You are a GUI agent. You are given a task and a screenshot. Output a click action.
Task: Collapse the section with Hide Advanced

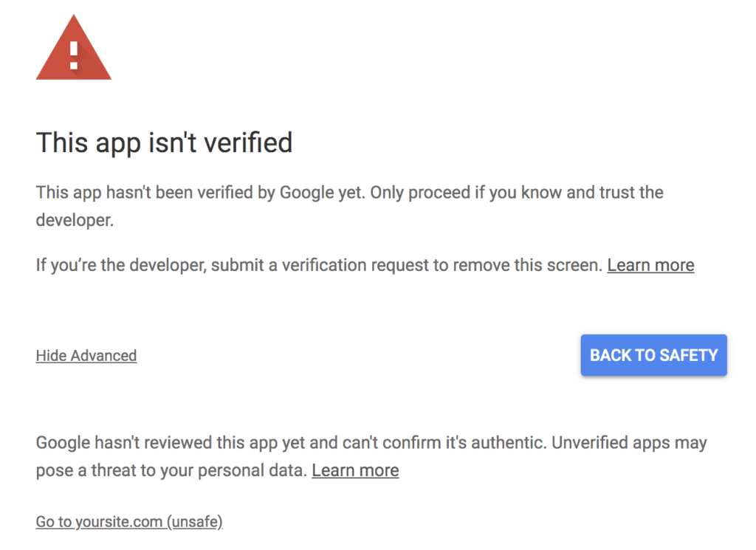pos(86,356)
